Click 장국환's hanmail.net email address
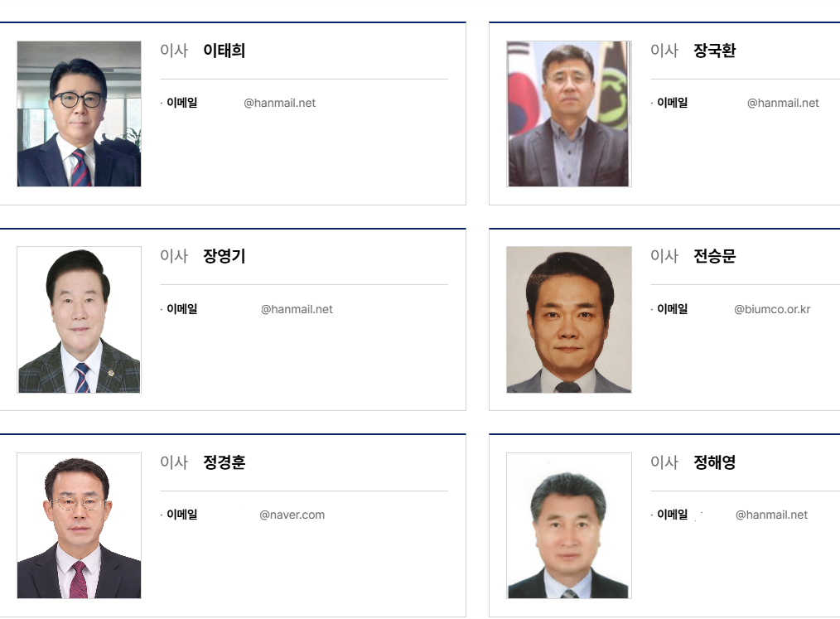 (783, 103)
